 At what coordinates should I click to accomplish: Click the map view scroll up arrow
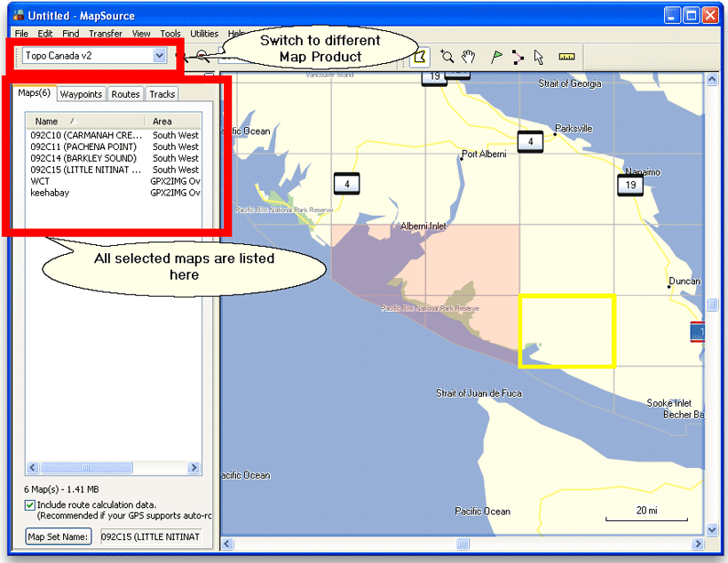click(x=712, y=79)
